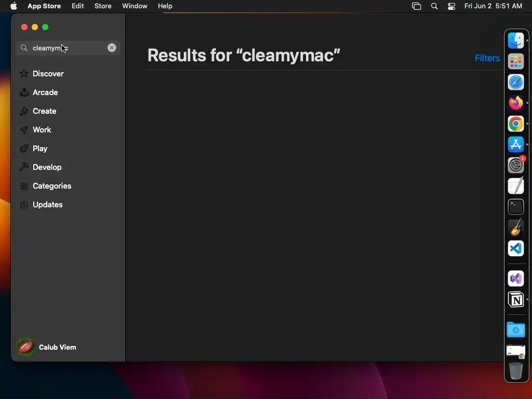Select the Work paper plane icon
The height and width of the screenshot is (399, 532).
[x=24, y=129]
